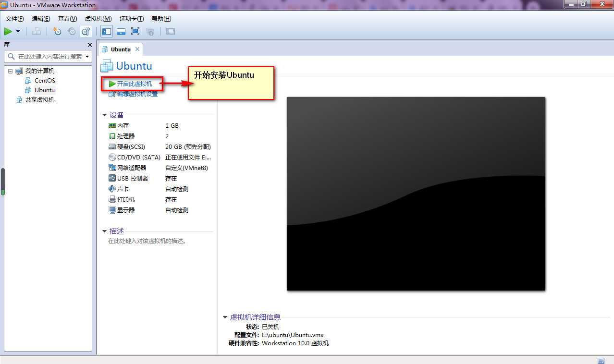614x364 pixels.
Task: Click the CD/DVD (SATA) device icon
Action: tap(112, 157)
